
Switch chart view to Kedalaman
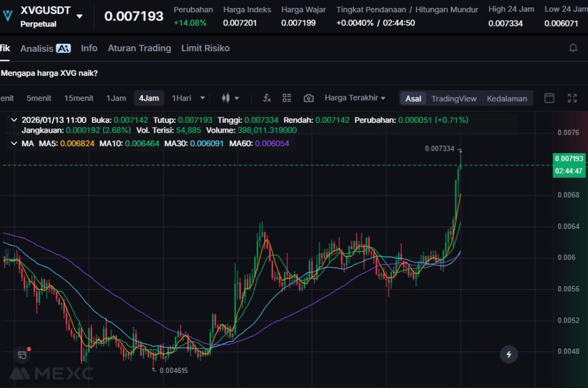tap(506, 98)
